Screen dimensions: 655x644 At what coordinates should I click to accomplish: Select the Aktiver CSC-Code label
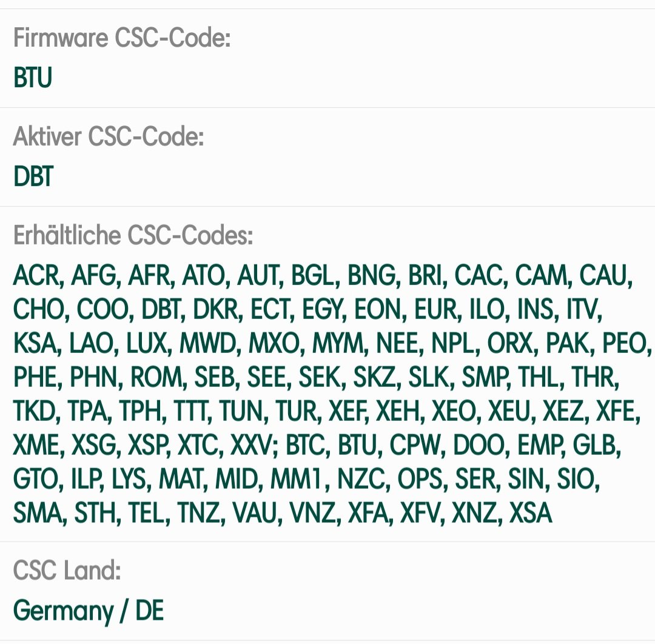109,136
